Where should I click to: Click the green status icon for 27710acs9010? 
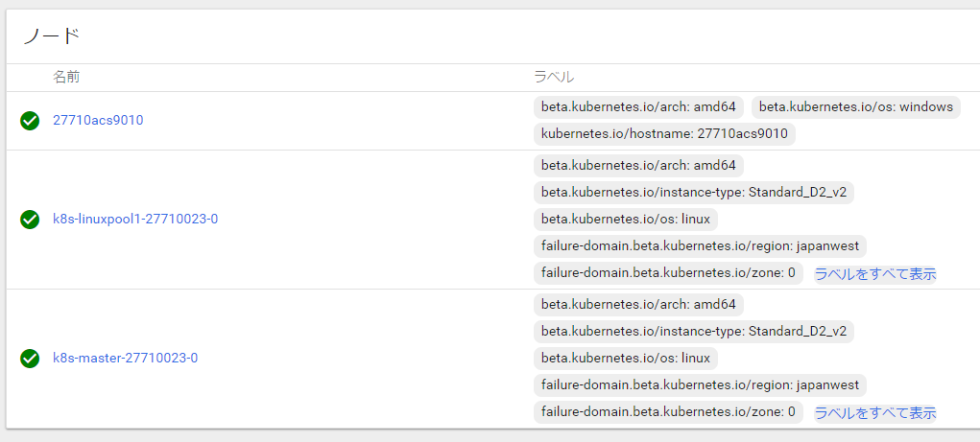tap(30, 121)
